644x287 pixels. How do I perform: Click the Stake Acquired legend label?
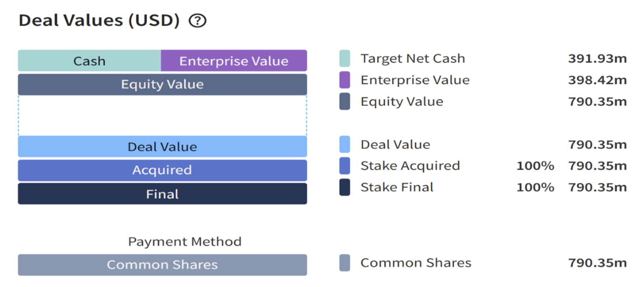coord(410,166)
